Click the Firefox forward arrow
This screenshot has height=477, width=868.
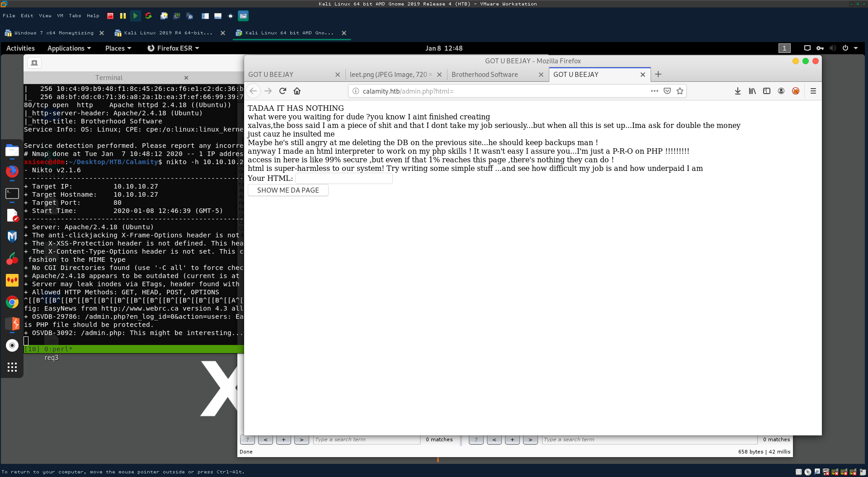coord(268,91)
